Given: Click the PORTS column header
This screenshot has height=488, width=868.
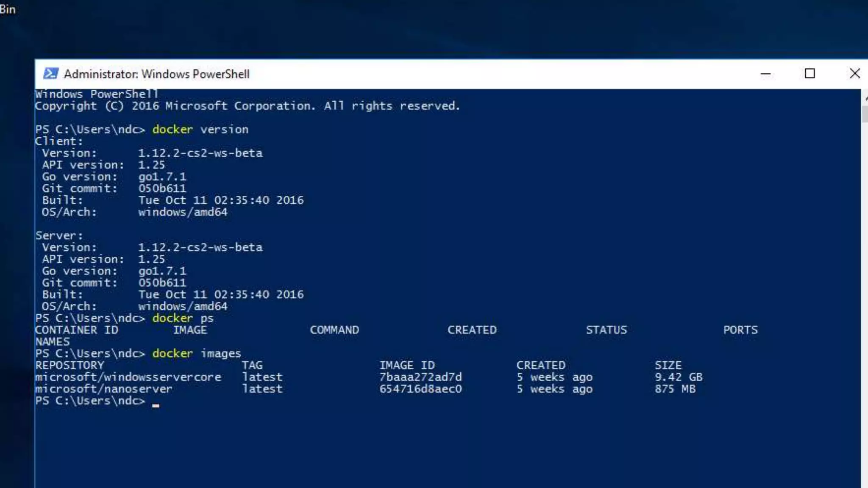Looking at the screenshot, I should [x=740, y=330].
